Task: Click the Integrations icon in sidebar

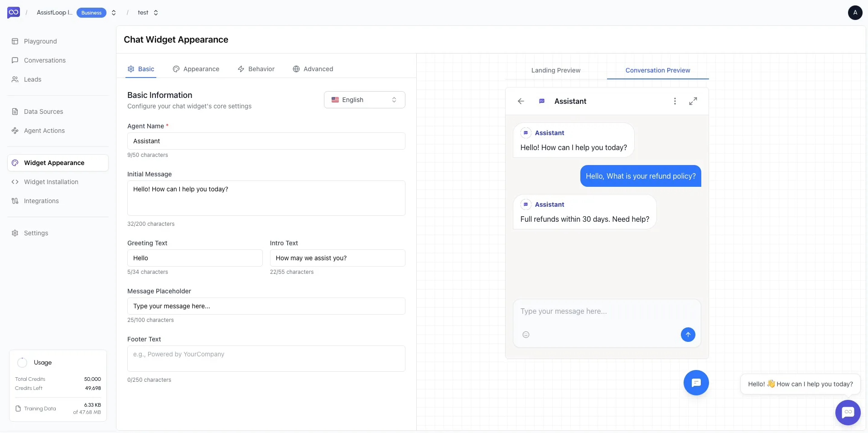Action: [15, 201]
